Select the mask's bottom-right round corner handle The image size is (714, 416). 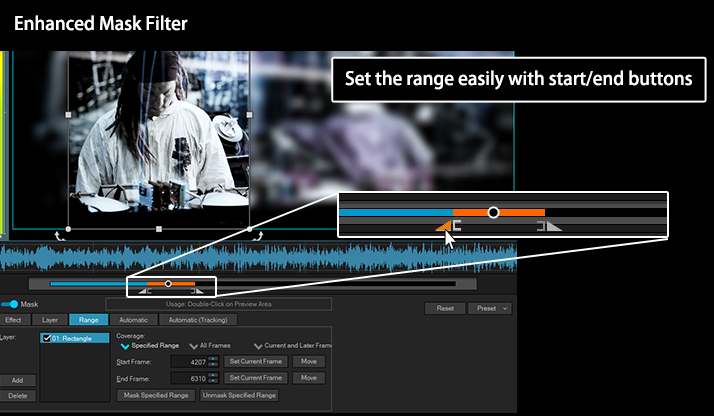(250, 229)
